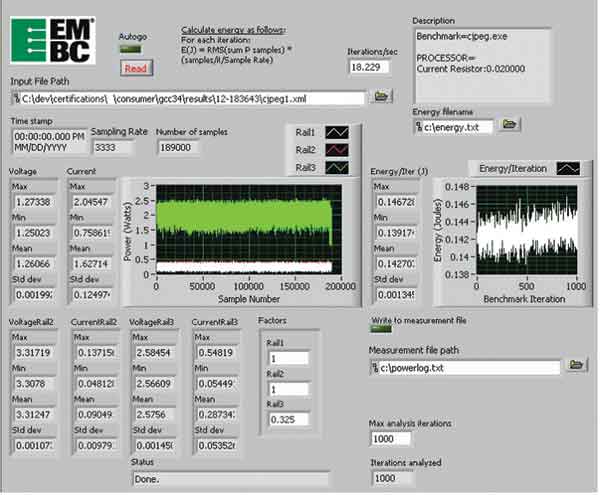Click CurrentRail3 Mean value 0.28734
The width and height of the screenshot is (600, 495).
(217, 415)
